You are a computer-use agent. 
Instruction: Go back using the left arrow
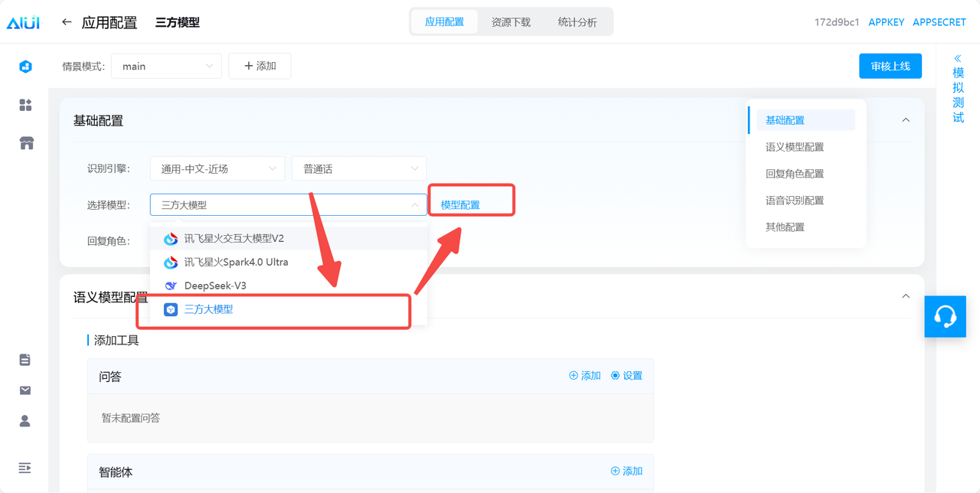tap(67, 22)
